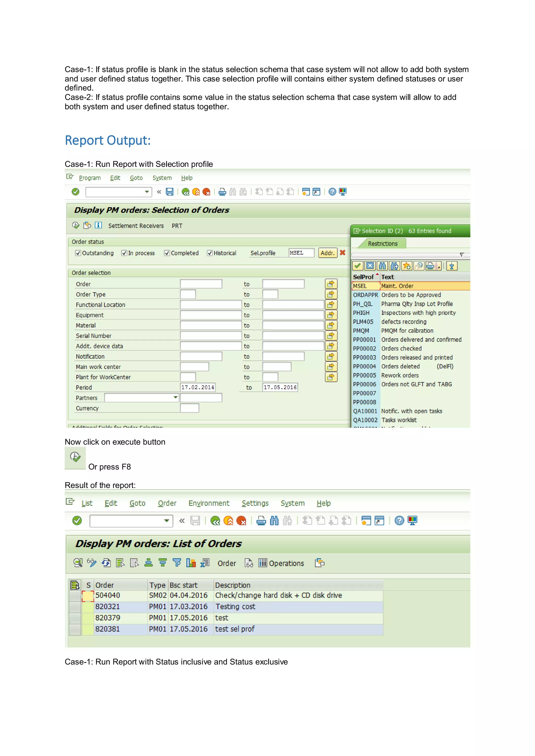Click the blue Information icon in application toolbar
535x756 pixels.
click(98, 226)
